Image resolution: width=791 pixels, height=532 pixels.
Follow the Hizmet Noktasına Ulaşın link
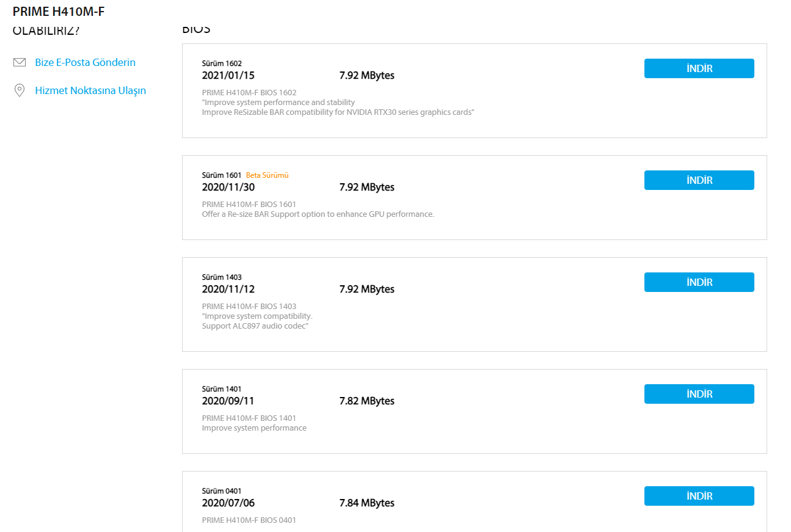pyautogui.click(x=90, y=90)
